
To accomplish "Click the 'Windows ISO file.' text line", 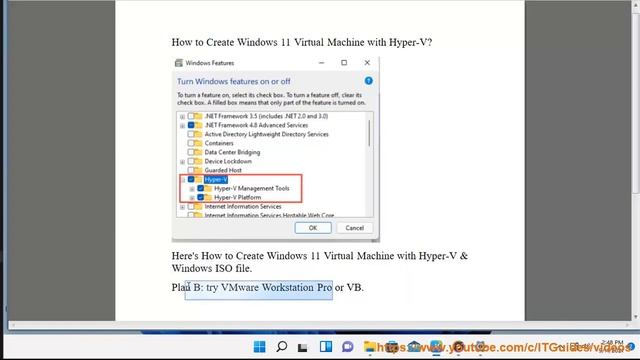I will pyautogui.click(x=212, y=268).
